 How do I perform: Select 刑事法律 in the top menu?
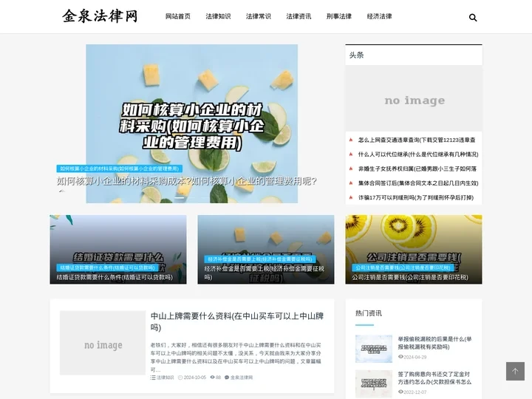tap(339, 16)
